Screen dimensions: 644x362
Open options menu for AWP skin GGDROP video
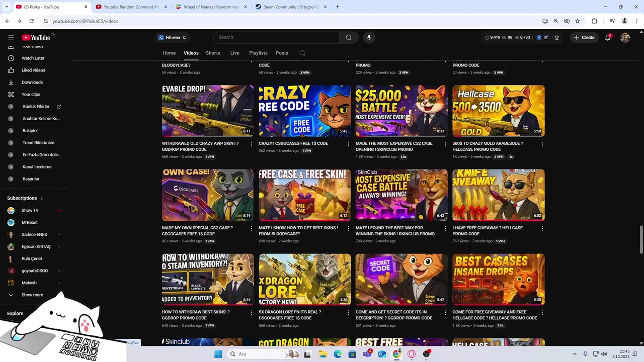[x=252, y=144]
